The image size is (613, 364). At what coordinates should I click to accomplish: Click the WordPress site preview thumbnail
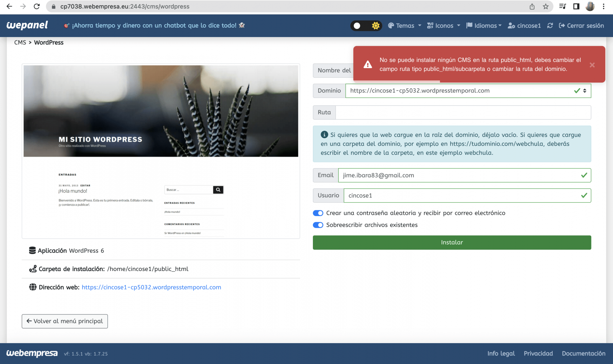tap(161, 151)
